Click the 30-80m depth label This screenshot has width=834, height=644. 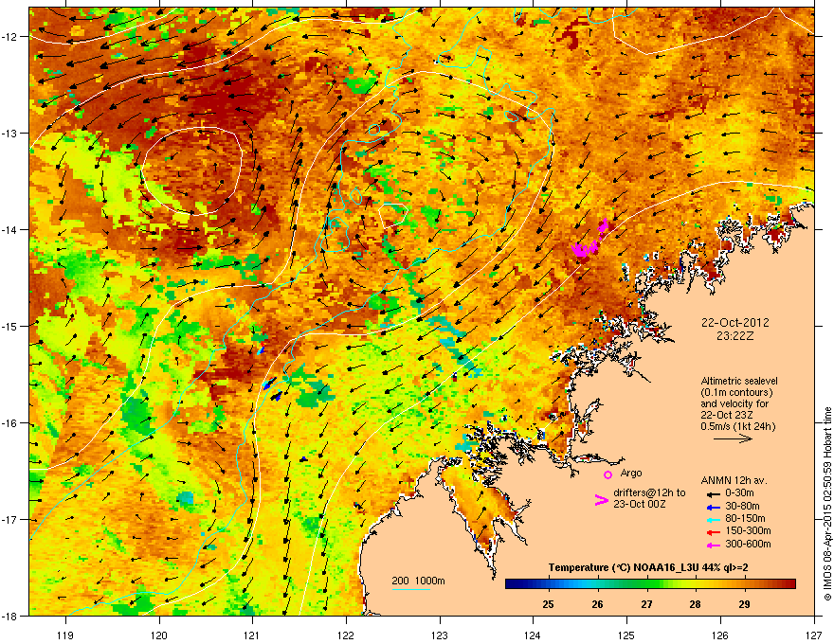coord(742,506)
